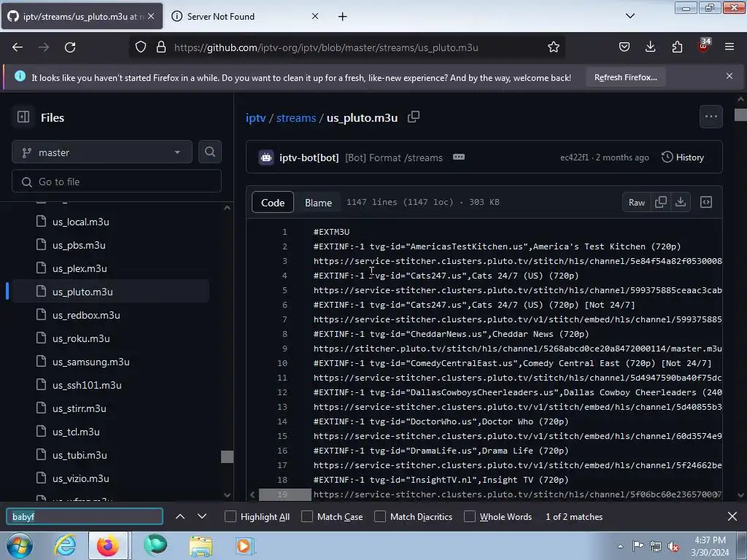Open the list all tabs dropdown arrow

(630, 16)
